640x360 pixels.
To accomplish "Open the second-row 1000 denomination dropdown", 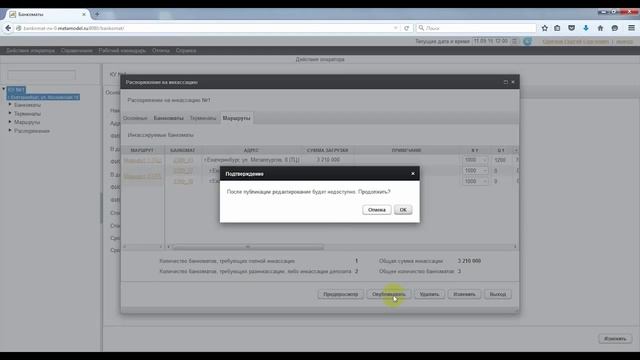I will tap(475, 171).
